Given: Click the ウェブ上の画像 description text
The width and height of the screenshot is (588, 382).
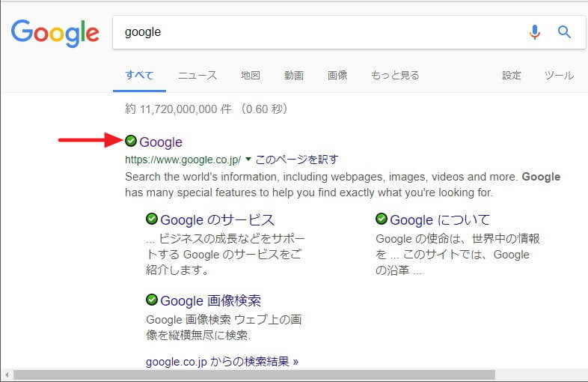Looking at the screenshot, I should [224, 327].
